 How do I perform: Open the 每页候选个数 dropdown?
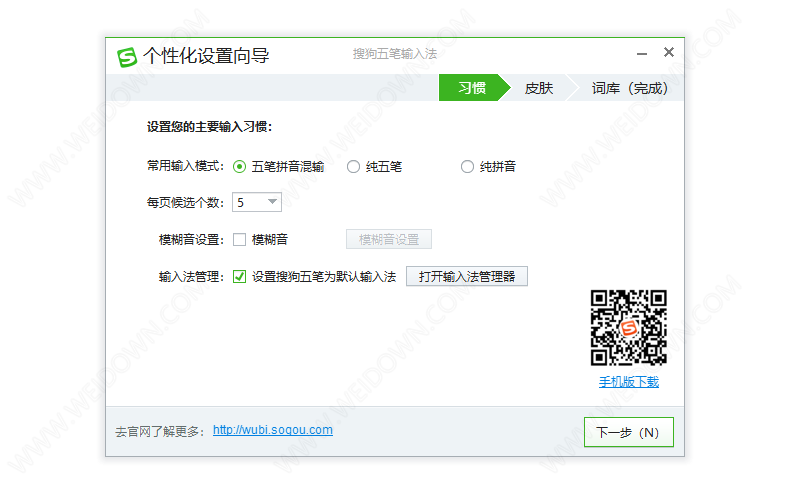coord(256,202)
